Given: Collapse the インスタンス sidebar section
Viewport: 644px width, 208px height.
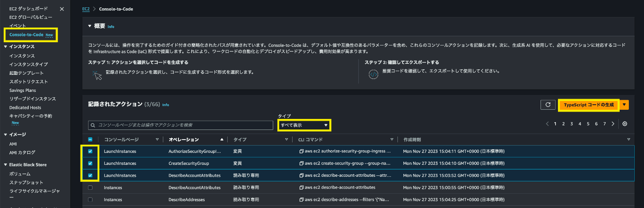Looking at the screenshot, I should click(5, 46).
